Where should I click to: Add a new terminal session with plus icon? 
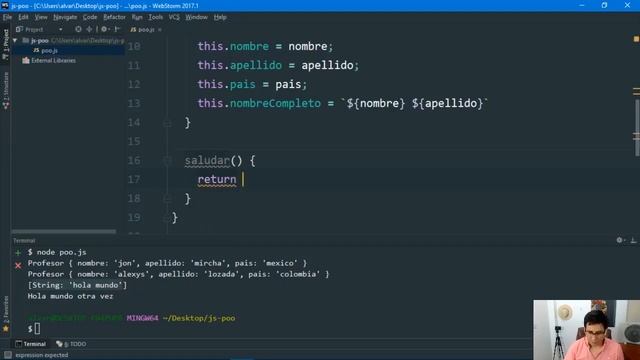[18, 253]
